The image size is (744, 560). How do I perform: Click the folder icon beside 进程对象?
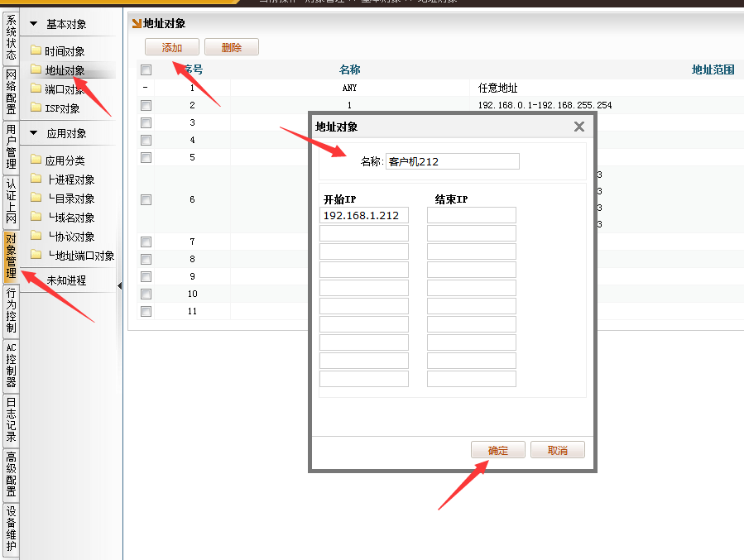click(x=36, y=179)
